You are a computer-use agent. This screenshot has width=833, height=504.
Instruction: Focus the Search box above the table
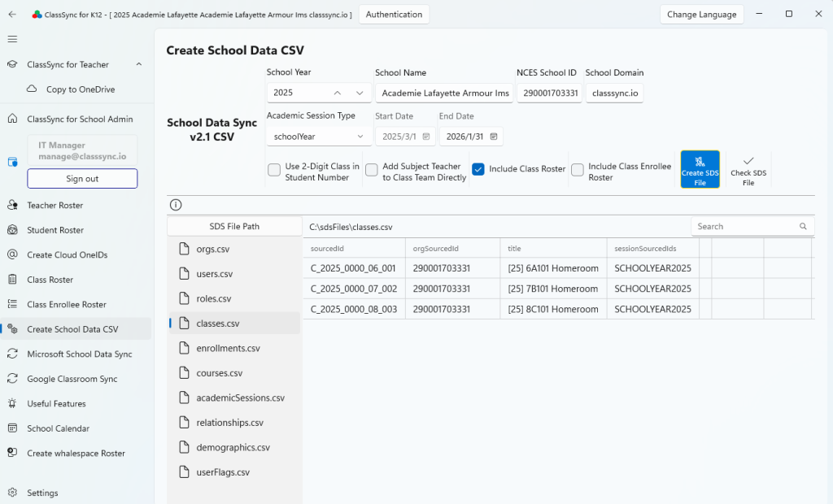[x=752, y=226]
